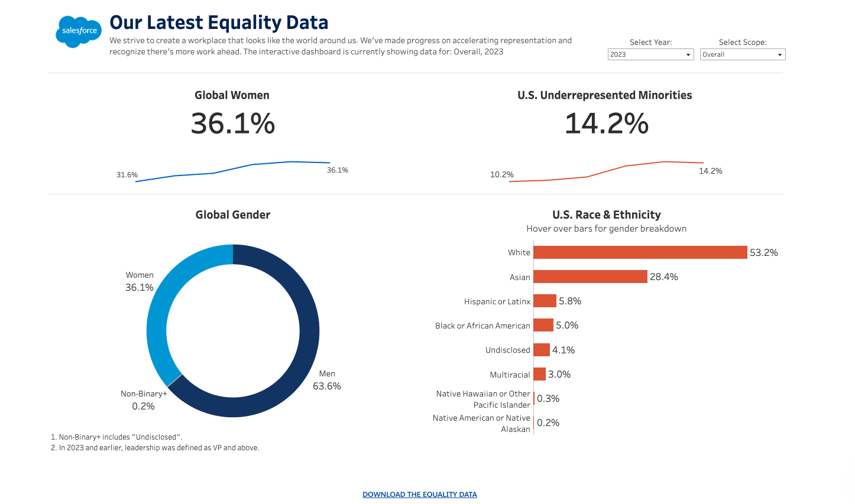The width and height of the screenshot is (855, 504).
Task: Open the Select Year dropdown
Action: tap(650, 54)
